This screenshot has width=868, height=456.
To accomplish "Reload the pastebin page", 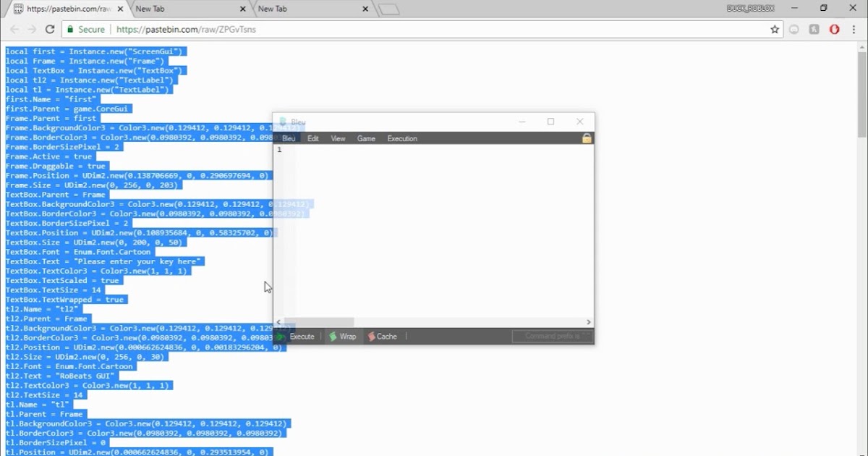I will 50,30.
